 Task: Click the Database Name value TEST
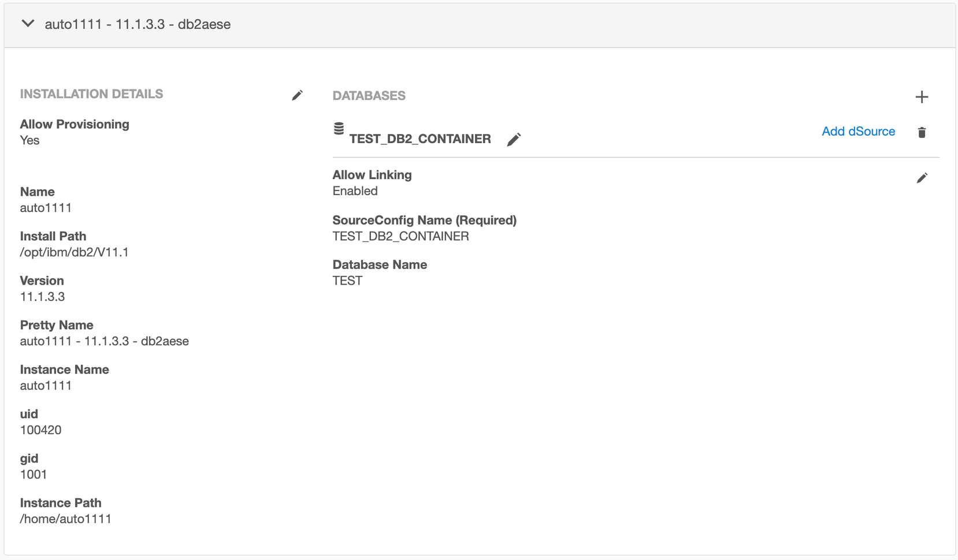(347, 281)
